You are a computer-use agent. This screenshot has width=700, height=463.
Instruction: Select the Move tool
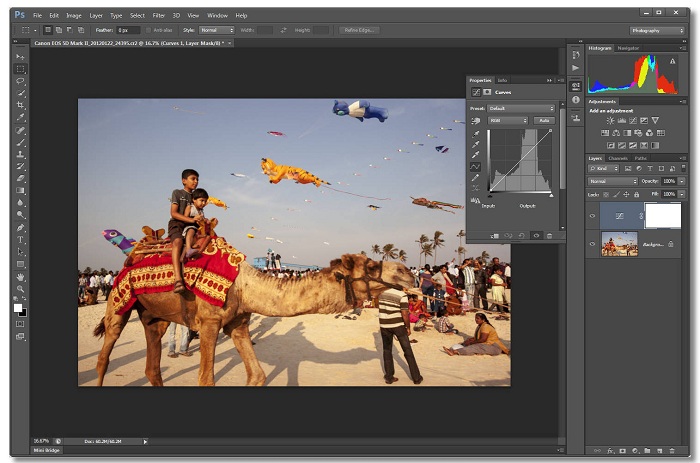coord(20,57)
